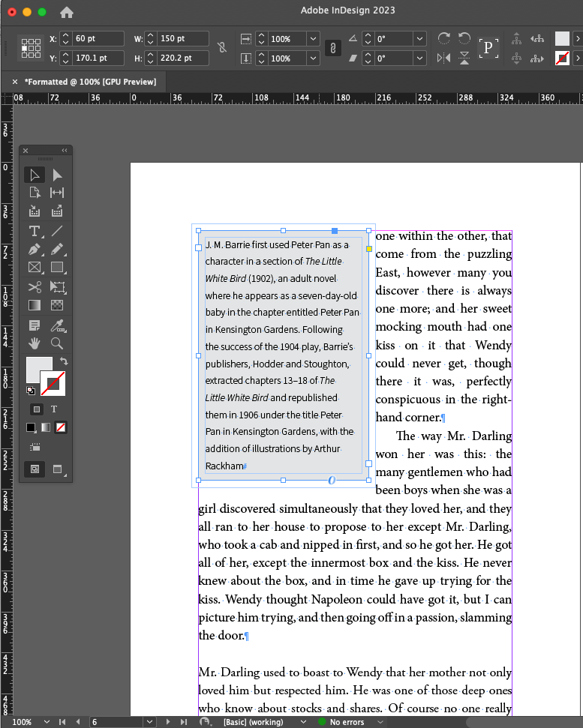Screen dimensions: 583x728
Task: Open the preflight profile icon in status bar
Action: (x=204, y=721)
